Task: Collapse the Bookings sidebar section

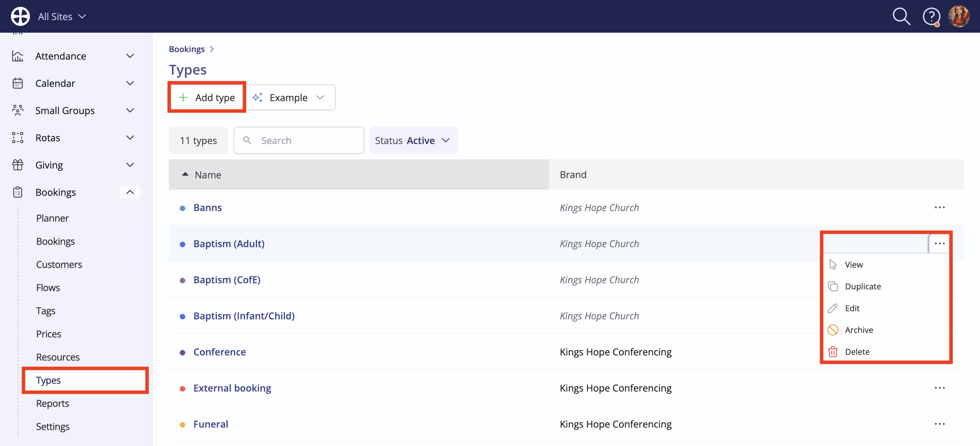Action: [130, 192]
